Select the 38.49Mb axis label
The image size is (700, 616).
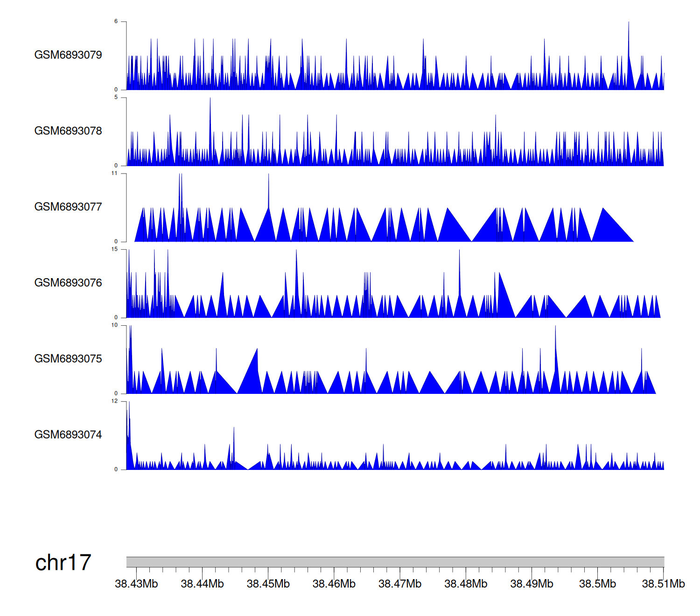coord(532,584)
